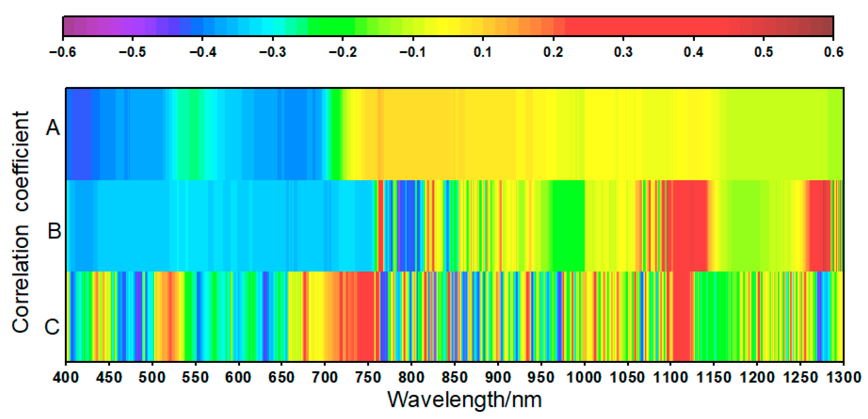
Task: Click the 800 wavelength tick label
Action: [411, 377]
